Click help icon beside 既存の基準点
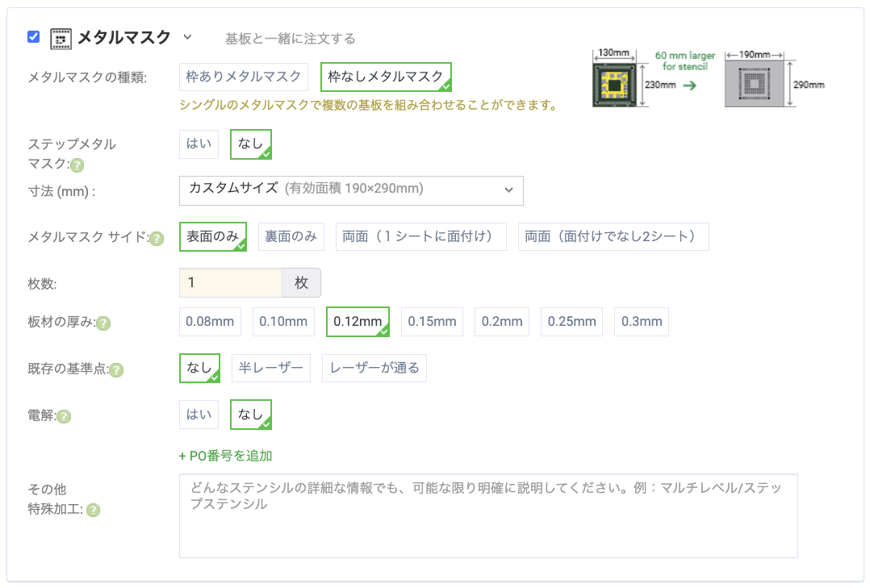This screenshot has height=588, width=870. (116, 370)
